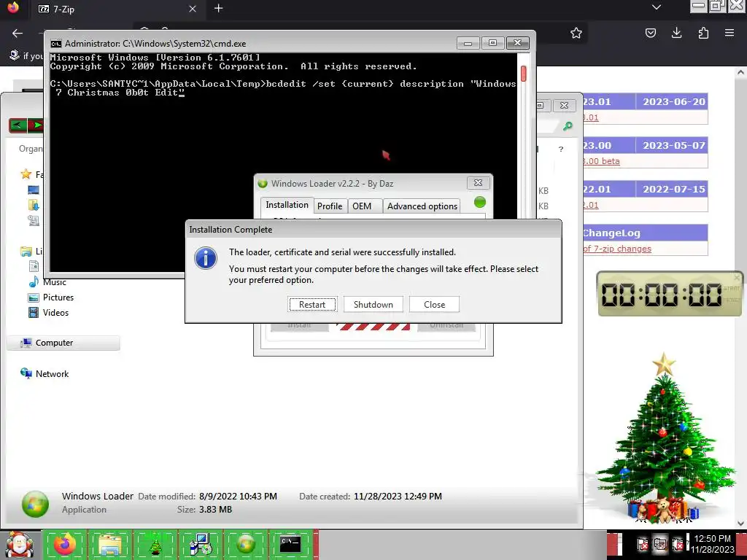This screenshot has width=747, height=560.
Task: Click Windows Loader icon in details pane
Action: point(35,504)
